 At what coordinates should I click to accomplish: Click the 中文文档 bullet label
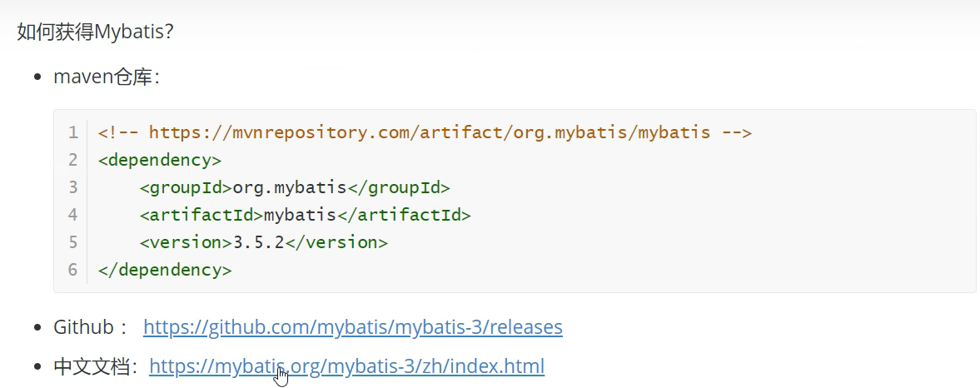(x=95, y=366)
